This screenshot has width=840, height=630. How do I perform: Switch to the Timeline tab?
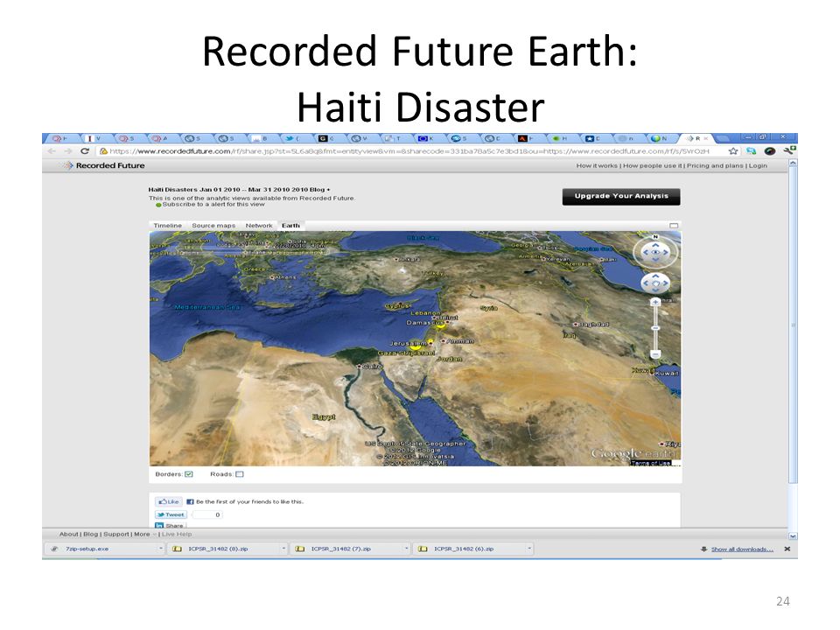[x=168, y=226]
